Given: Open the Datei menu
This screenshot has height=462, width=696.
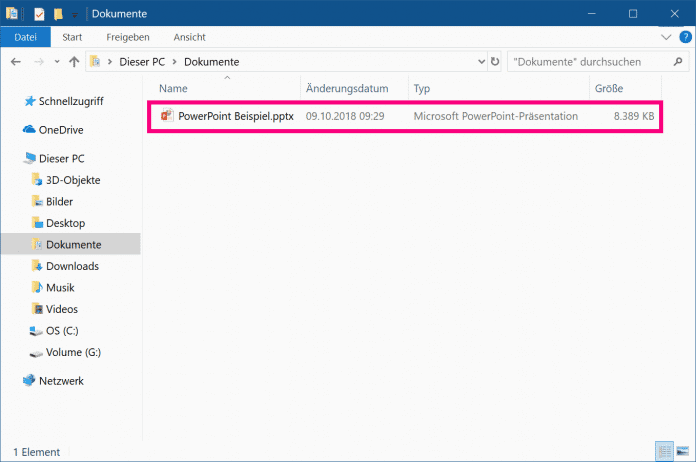Looking at the screenshot, I should click(x=25, y=37).
